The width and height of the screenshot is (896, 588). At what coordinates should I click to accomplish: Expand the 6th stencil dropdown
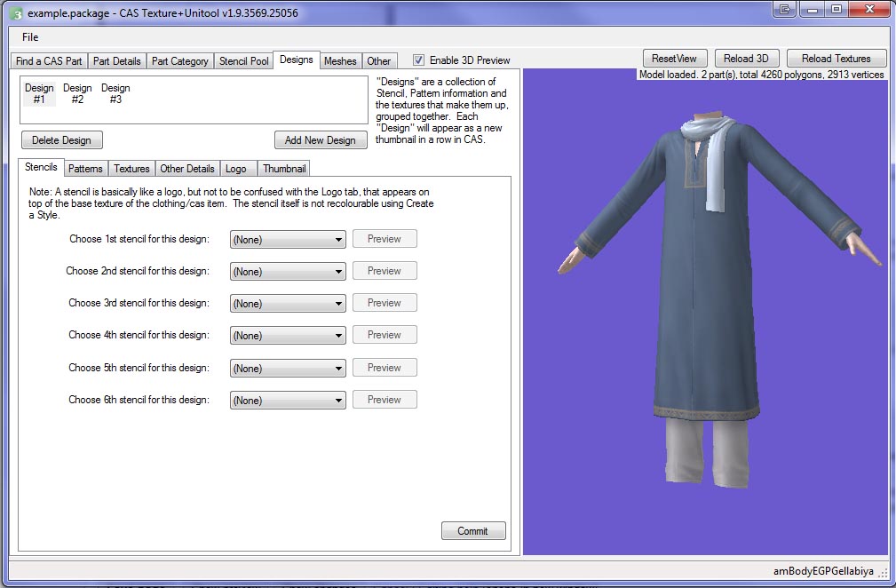pyautogui.click(x=288, y=401)
